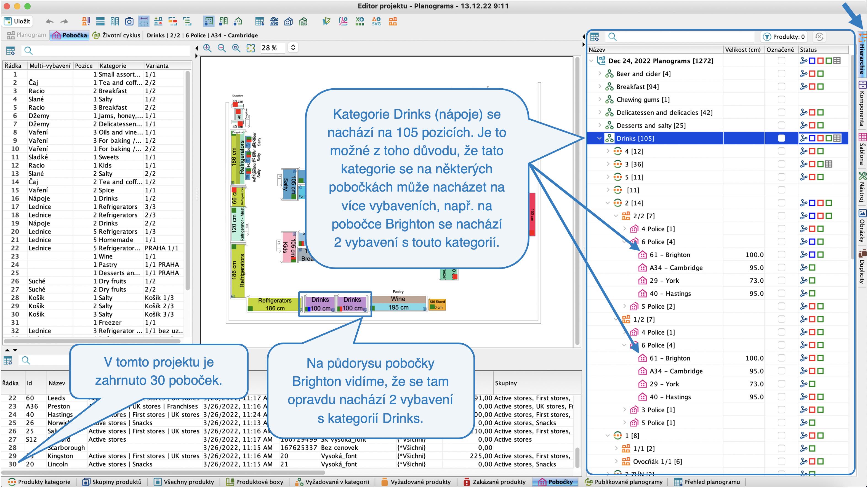Screen dimensions: 868x488
Task: Click the orange shelf with exclamation mark icon
Action: pyautogui.click(x=86, y=22)
